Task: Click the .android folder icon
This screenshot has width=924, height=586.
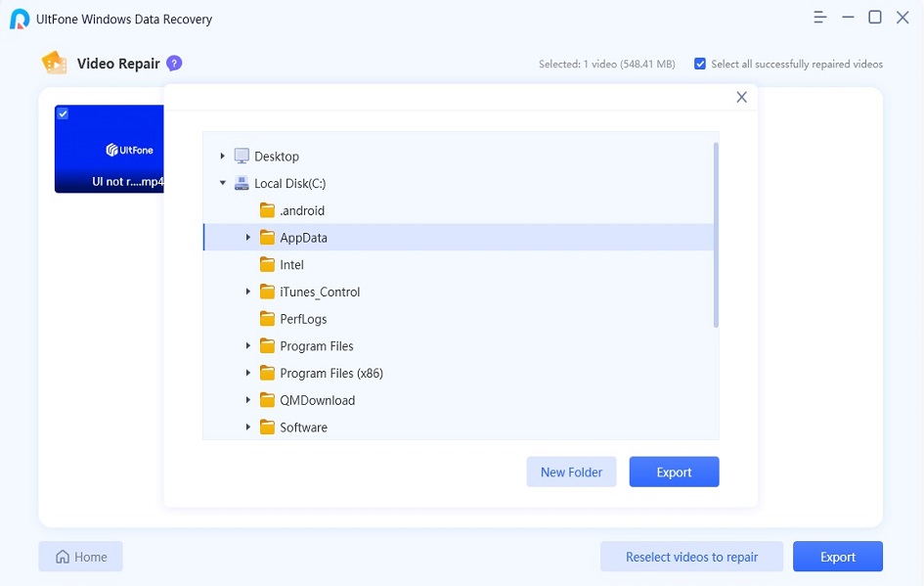Action: click(x=267, y=210)
